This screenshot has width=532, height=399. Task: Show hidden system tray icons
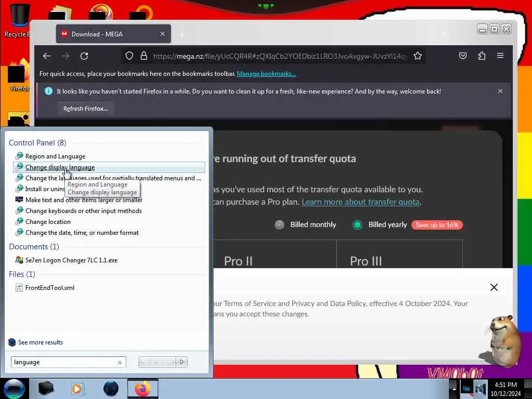tap(454, 389)
